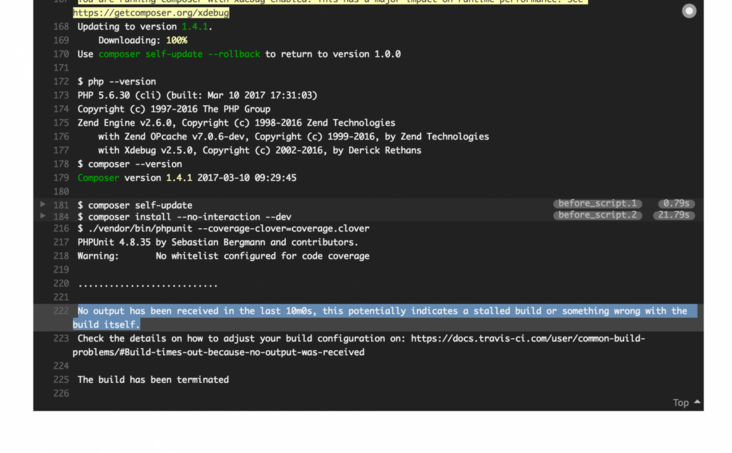This screenshot has width=732, height=453.
Task: Select line number 222
Action: click(61, 311)
